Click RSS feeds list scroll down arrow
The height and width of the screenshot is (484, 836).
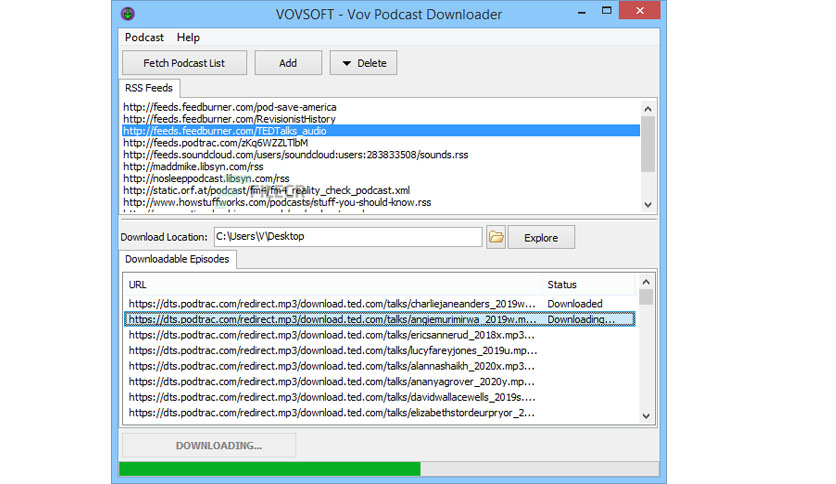tap(648, 205)
